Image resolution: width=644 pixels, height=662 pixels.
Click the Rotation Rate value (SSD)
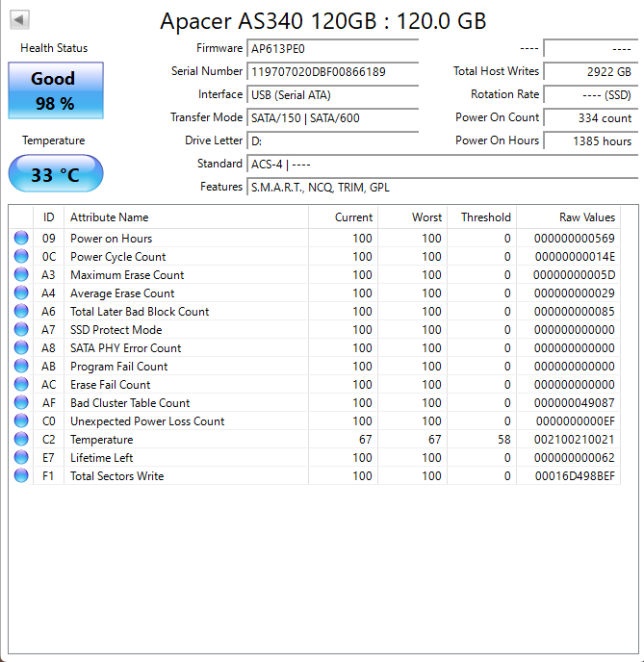pyautogui.click(x=591, y=95)
